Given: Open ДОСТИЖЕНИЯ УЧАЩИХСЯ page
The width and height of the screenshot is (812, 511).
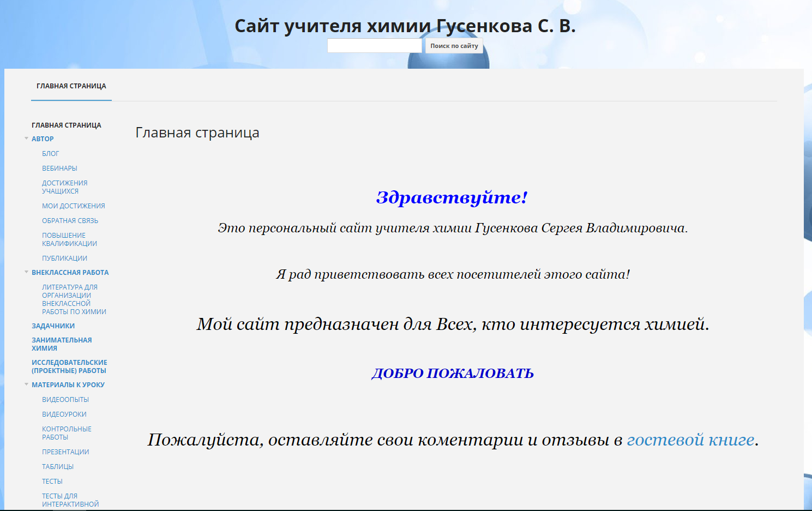Looking at the screenshot, I should tap(64, 187).
